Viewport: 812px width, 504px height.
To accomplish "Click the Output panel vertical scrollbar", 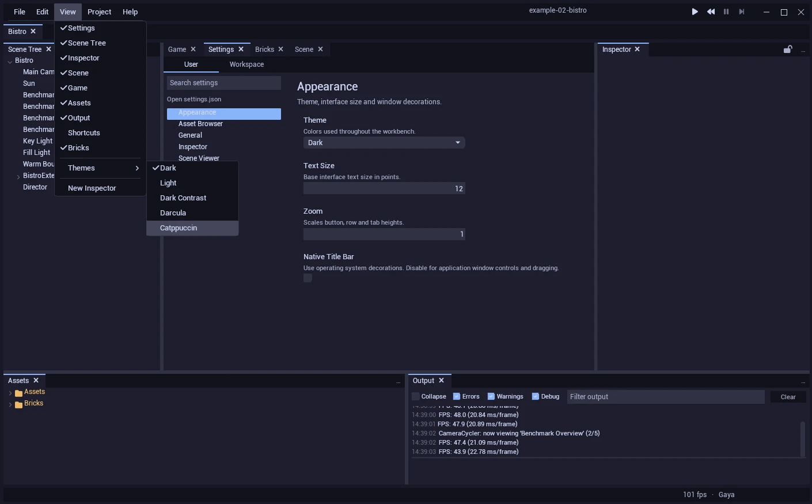I will [x=803, y=439].
